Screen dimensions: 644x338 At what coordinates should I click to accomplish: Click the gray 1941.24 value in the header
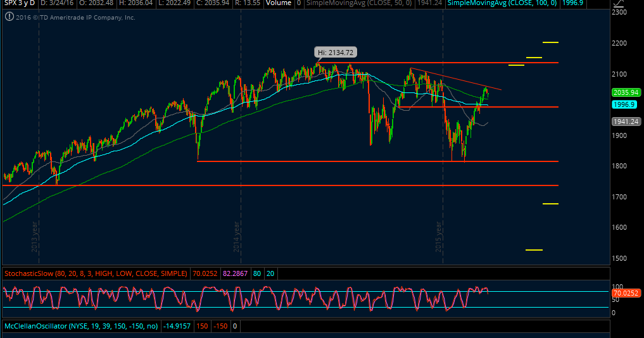(x=429, y=3)
